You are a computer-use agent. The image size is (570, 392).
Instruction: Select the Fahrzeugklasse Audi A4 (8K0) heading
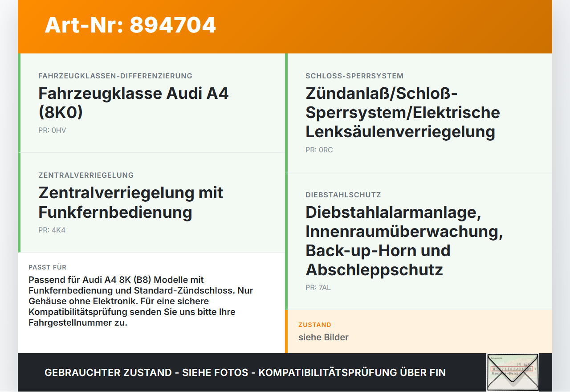click(134, 103)
